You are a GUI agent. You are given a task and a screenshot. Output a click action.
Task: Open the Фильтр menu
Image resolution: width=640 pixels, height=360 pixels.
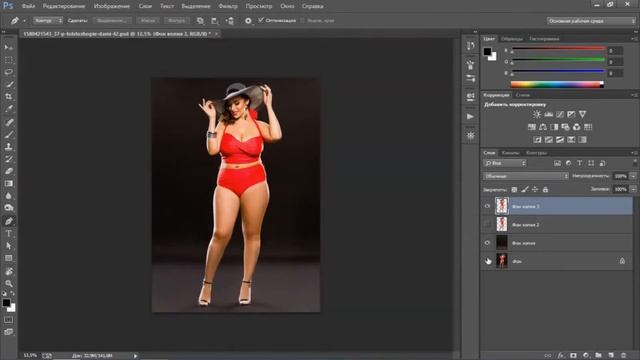[x=228, y=6]
